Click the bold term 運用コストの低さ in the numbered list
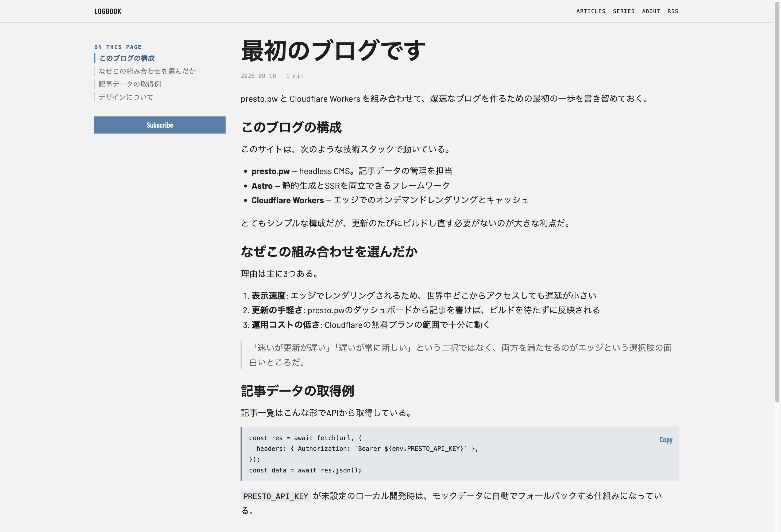781x532 pixels. click(x=285, y=325)
